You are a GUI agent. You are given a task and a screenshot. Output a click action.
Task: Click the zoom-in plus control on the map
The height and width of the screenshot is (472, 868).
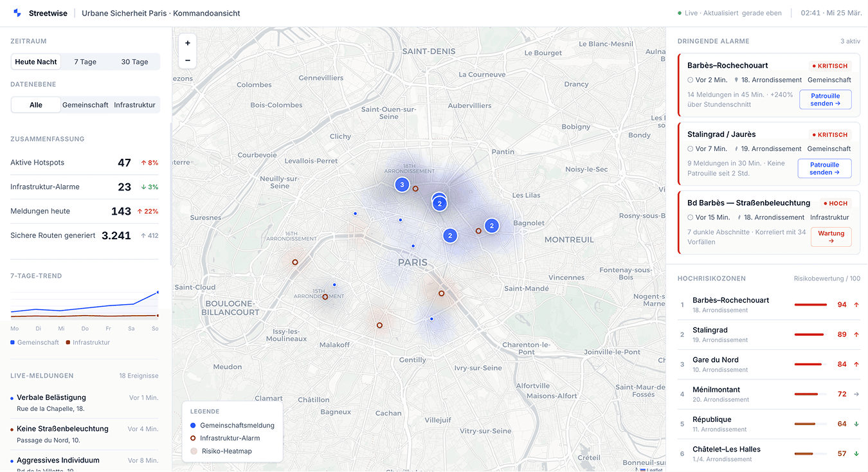[x=187, y=42]
